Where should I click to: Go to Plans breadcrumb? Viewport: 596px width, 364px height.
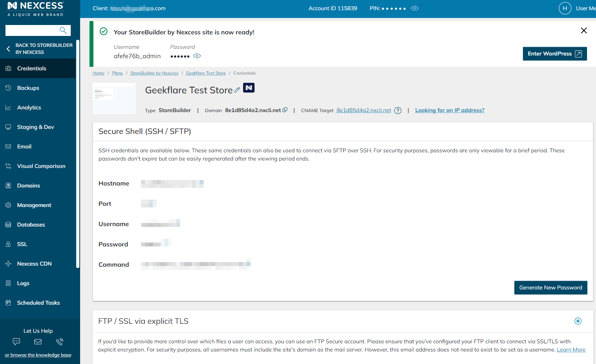point(117,73)
